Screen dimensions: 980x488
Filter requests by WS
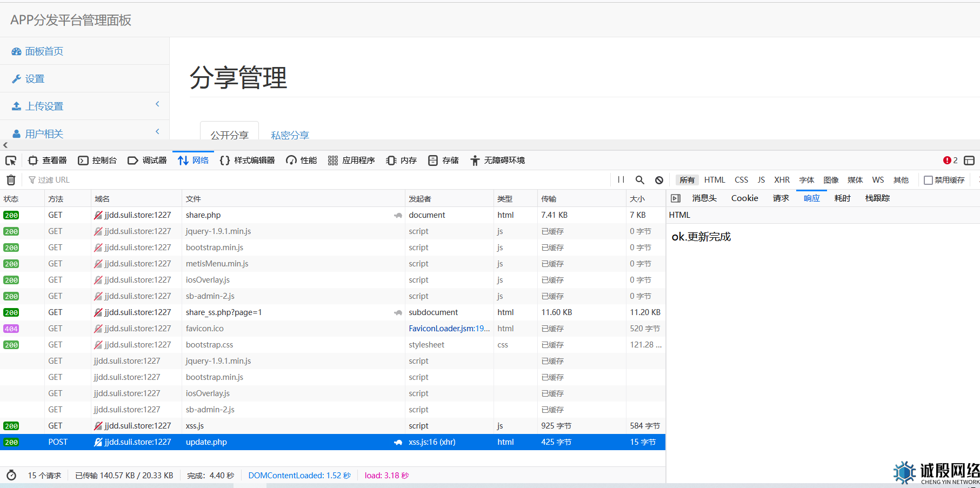point(878,180)
